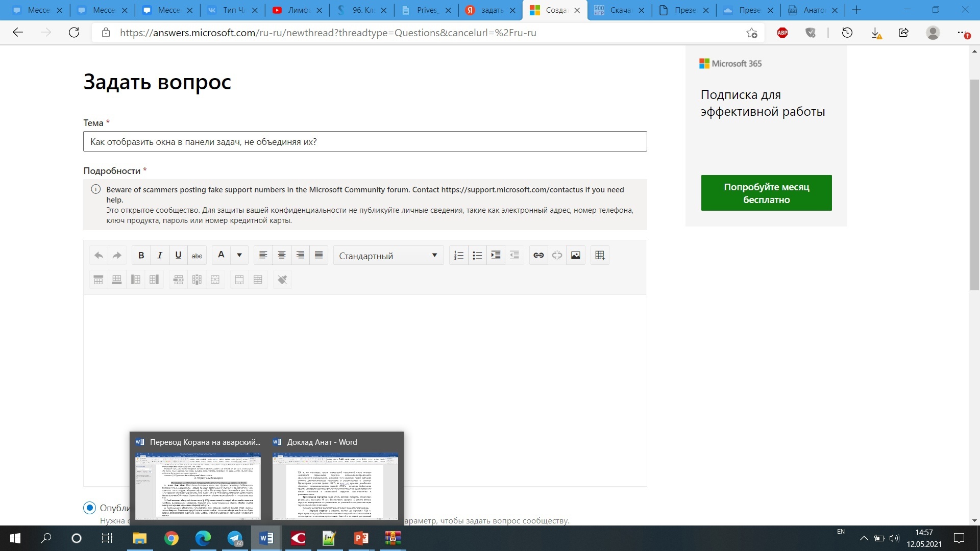Click the Strikethrough text icon

[197, 255]
